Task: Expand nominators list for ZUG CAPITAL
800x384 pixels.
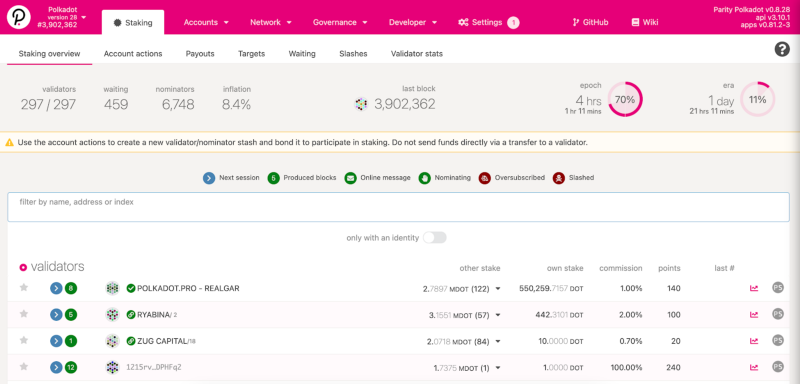Action: [x=498, y=341]
